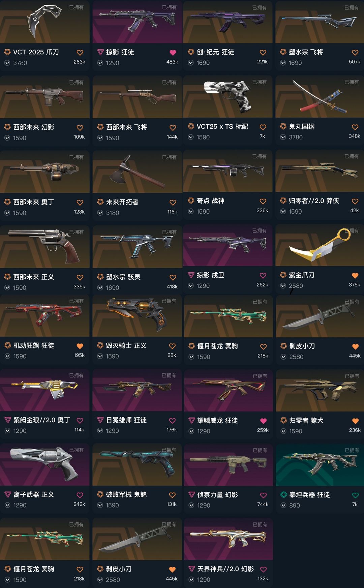Toggle heart on 紫金爪刀
The image size is (364, 588).
coord(355,276)
